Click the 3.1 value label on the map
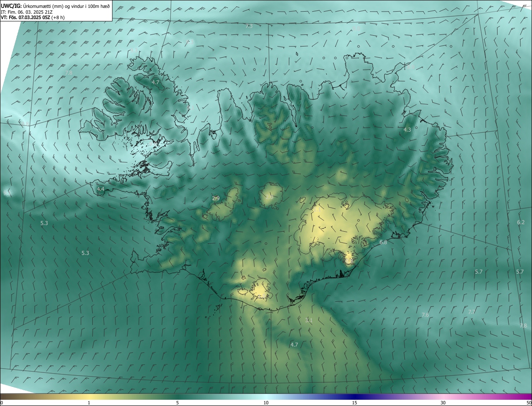This screenshot has height=406, width=532. 308,320
